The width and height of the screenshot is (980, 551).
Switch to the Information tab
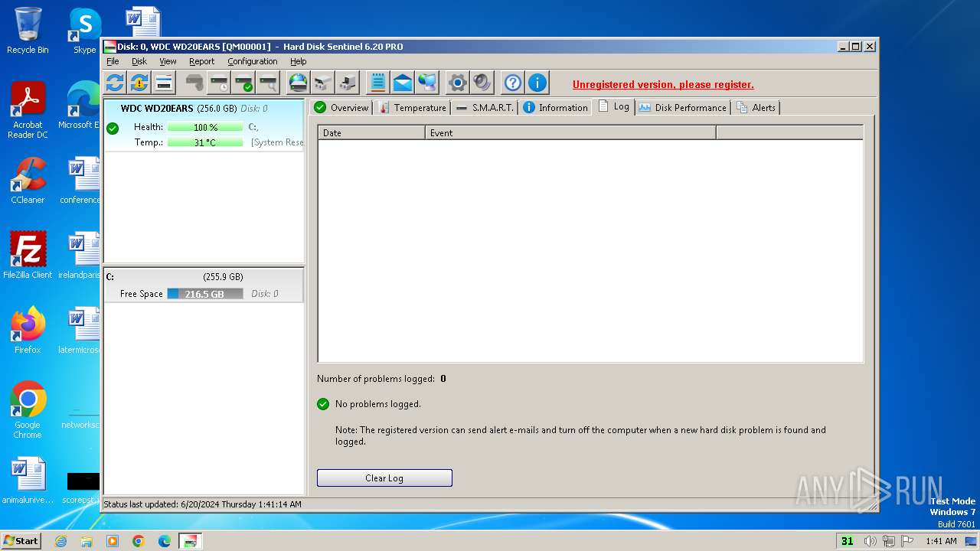point(555,108)
